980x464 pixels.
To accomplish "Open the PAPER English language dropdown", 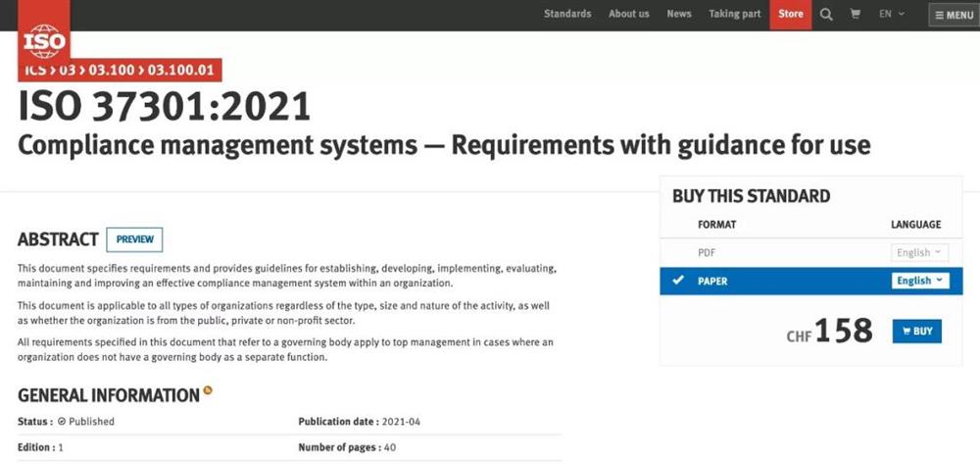I will 920,281.
